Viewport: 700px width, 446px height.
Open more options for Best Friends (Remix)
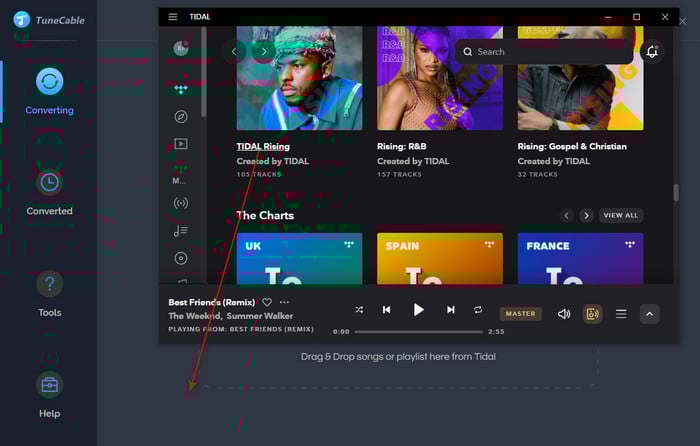284,302
